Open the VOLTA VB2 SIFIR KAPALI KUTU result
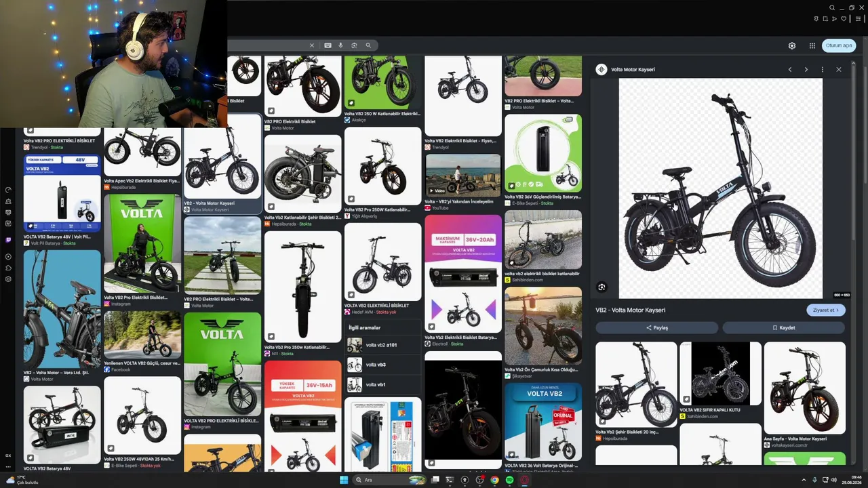 click(720, 380)
